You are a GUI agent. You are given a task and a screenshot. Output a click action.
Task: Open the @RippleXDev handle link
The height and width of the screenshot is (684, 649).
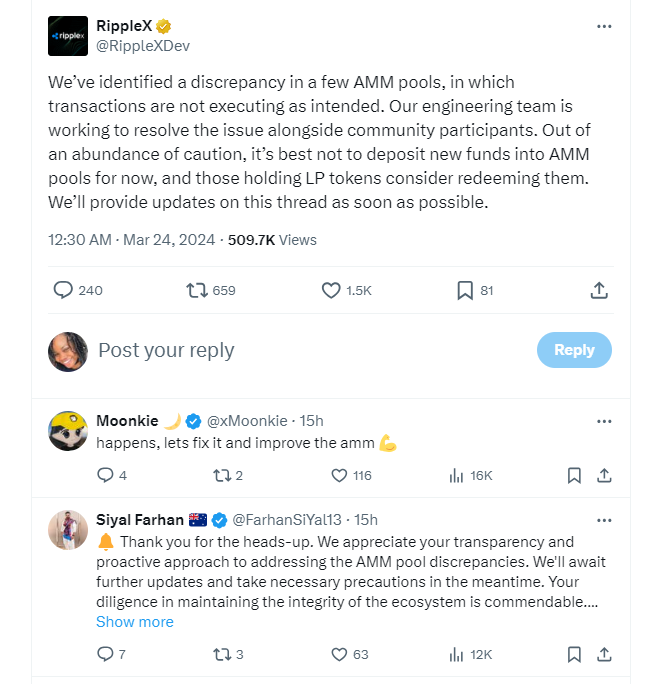click(143, 46)
